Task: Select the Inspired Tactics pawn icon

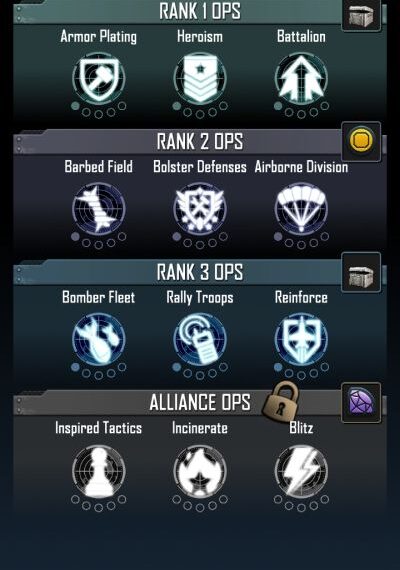Action: [x=99, y=471]
